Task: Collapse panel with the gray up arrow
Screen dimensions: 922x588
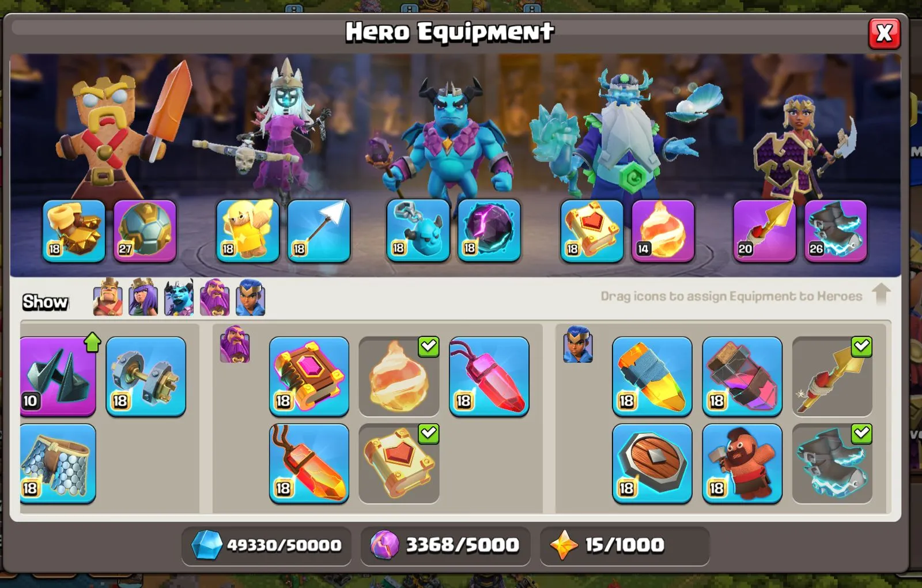Action: click(881, 294)
